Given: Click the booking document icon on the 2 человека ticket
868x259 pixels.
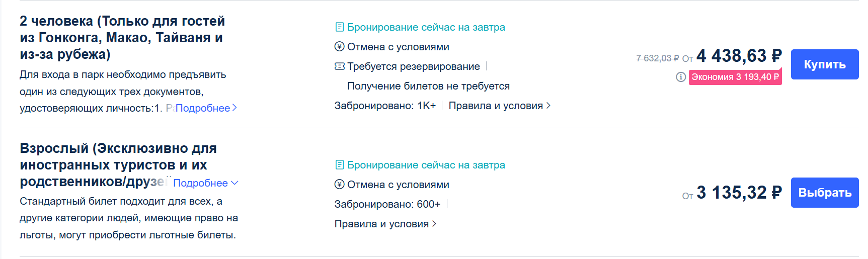Looking at the screenshot, I should 340,27.
